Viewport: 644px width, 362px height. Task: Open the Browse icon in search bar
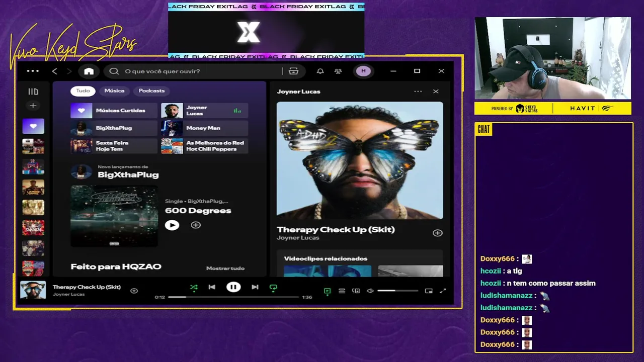point(293,71)
